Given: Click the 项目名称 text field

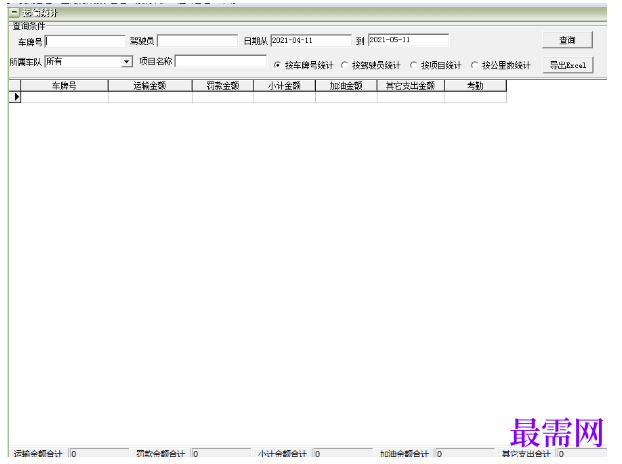Looking at the screenshot, I should 221,61.
